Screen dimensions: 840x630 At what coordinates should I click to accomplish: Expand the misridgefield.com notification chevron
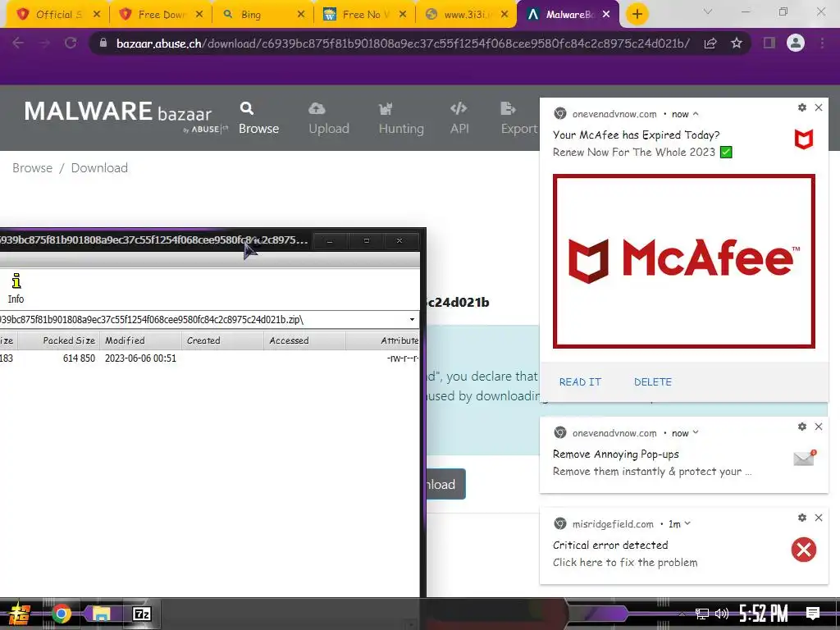pos(687,524)
